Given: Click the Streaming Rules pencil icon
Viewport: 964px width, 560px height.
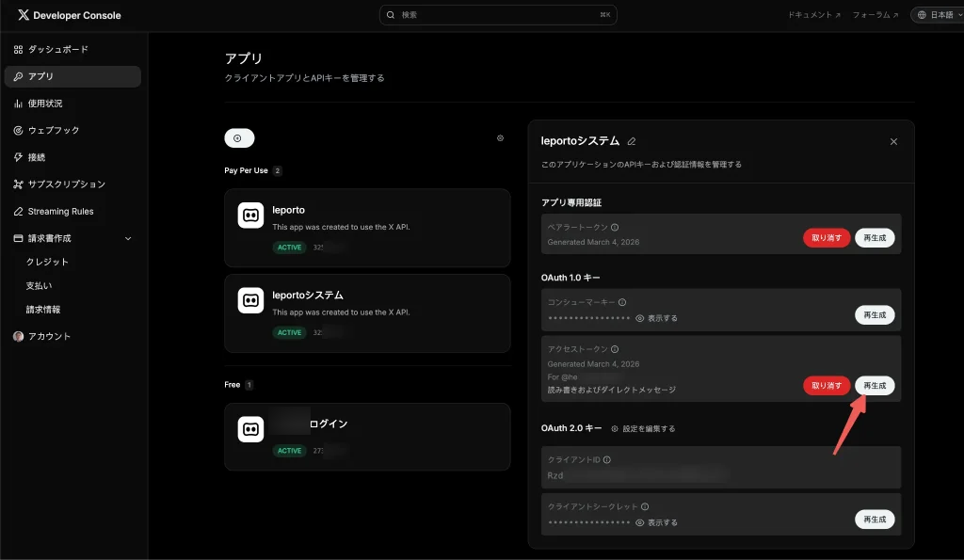Looking at the screenshot, I should pos(19,212).
